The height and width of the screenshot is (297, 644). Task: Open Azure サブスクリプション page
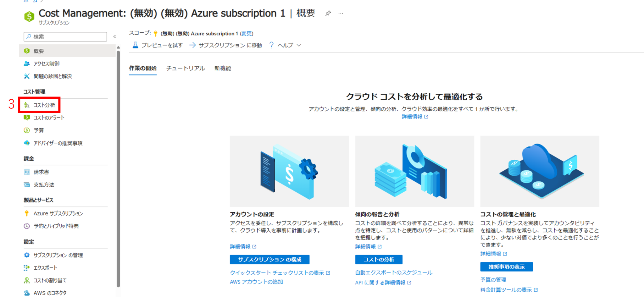click(x=58, y=213)
